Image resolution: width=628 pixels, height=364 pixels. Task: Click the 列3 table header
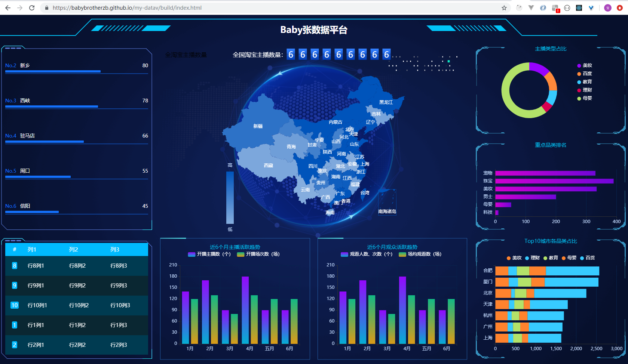point(115,250)
